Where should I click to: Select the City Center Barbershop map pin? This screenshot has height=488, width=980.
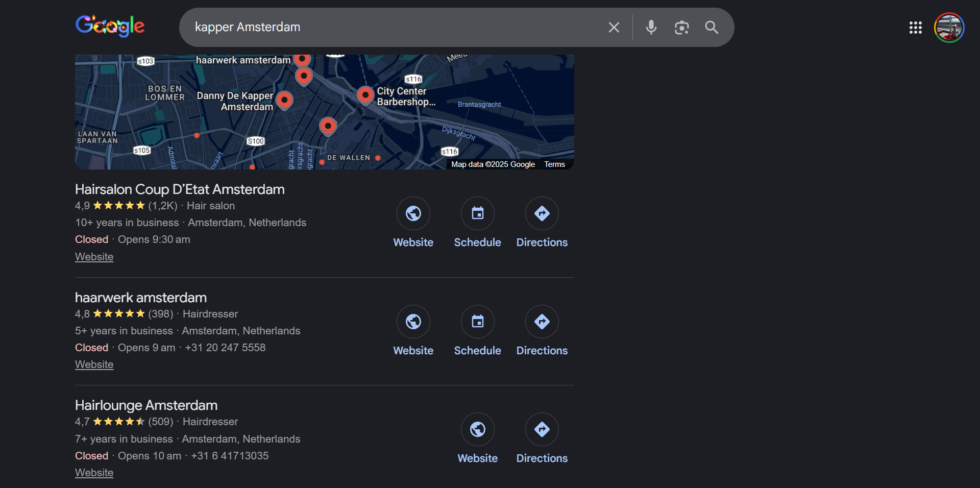point(365,95)
